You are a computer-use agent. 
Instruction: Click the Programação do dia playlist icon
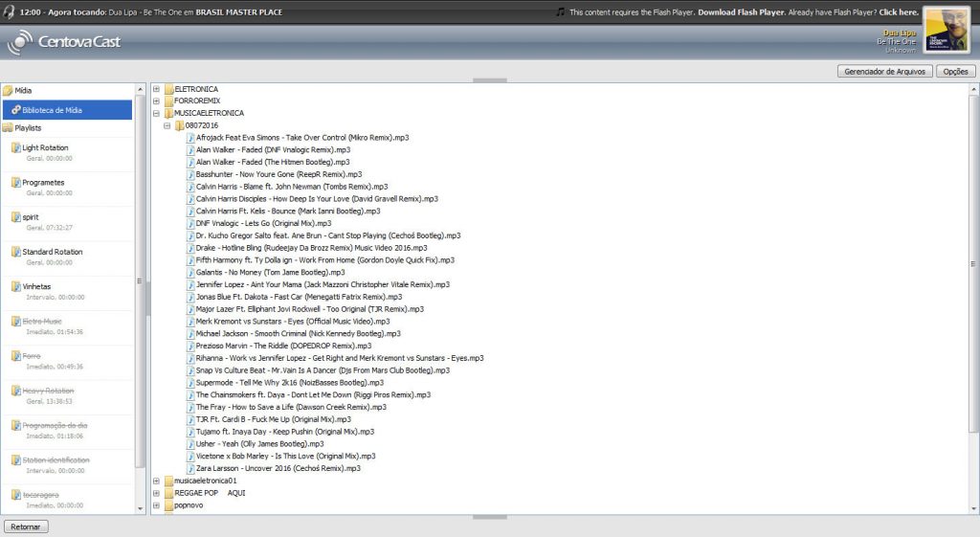tap(16, 425)
